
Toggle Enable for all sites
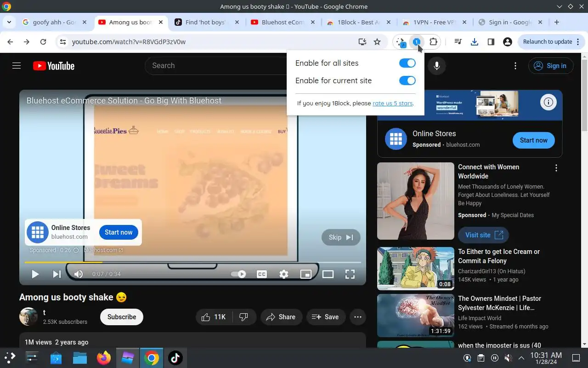[x=407, y=63]
